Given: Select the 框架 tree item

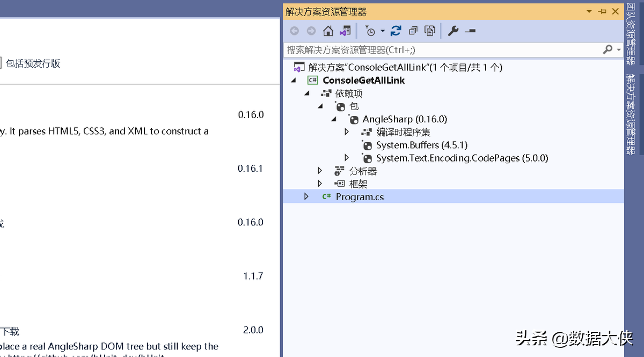Looking at the screenshot, I should [x=358, y=184].
